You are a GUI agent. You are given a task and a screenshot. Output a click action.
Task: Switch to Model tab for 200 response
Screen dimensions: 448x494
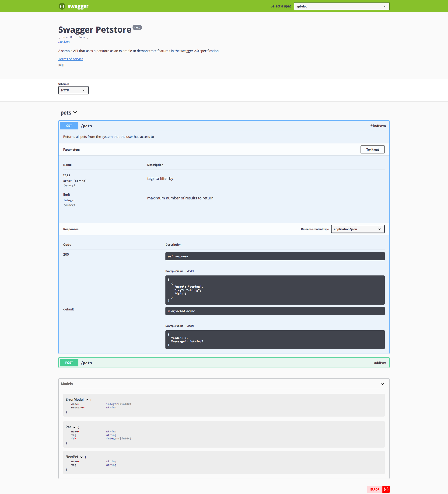click(190, 271)
